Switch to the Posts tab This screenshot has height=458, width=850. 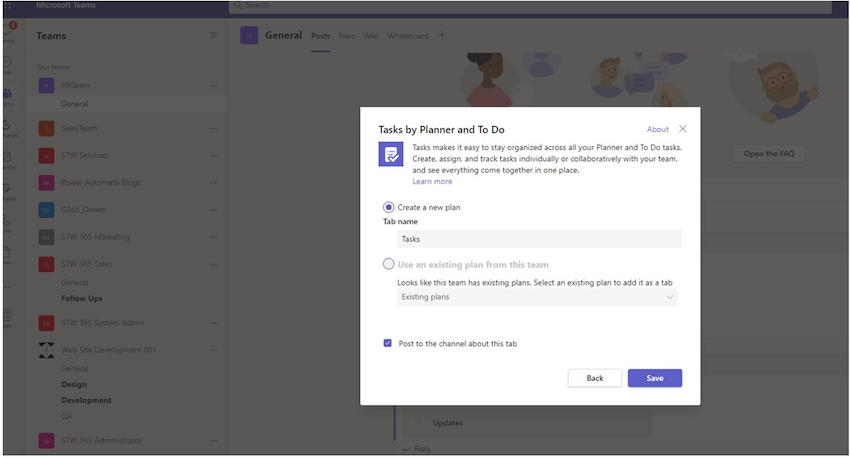pos(320,36)
